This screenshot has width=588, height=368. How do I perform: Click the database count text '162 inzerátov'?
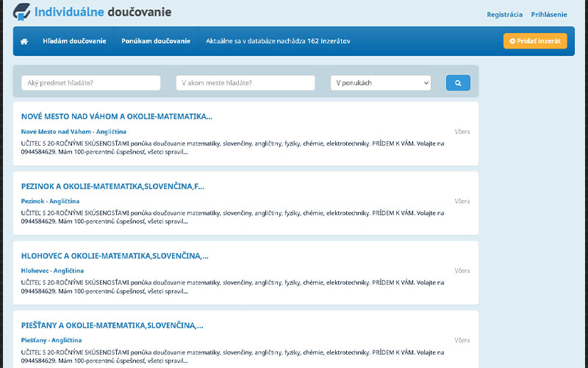click(x=329, y=41)
